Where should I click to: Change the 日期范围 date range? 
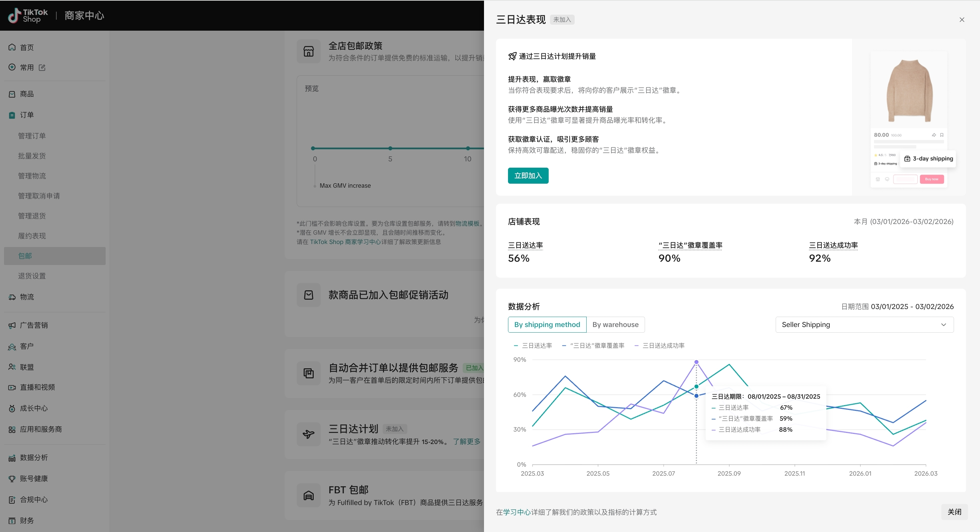pos(912,307)
